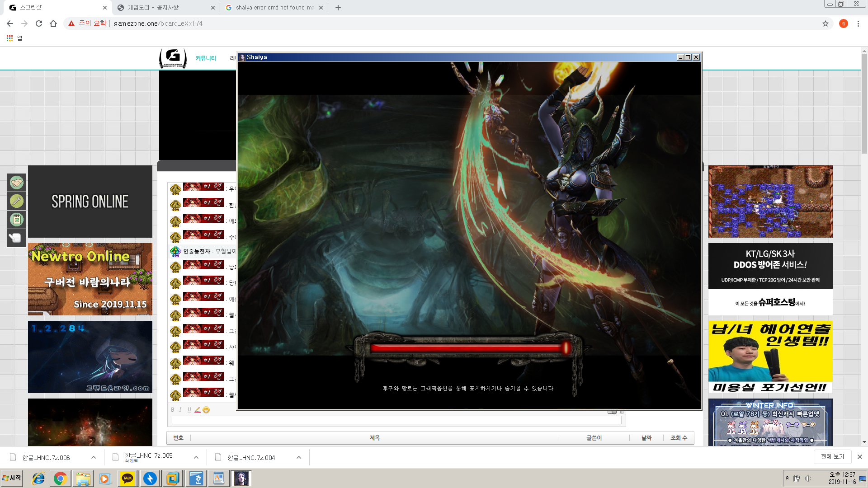868x488 pixels.
Task: Open Internet Explorer from the taskbar
Action: (38, 478)
